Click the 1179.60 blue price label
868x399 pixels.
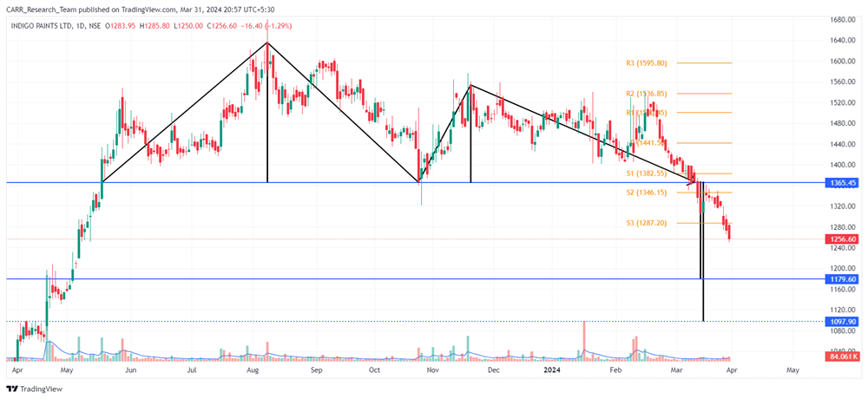click(x=843, y=279)
